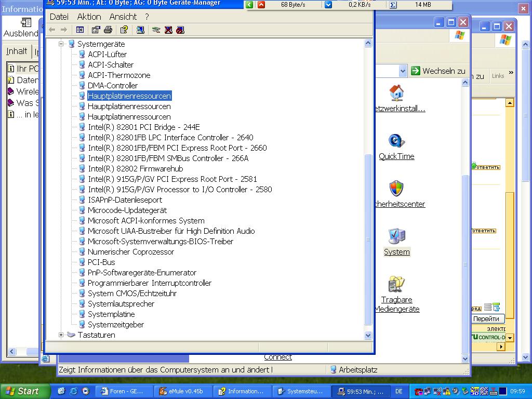Click the red up arrow icon in the meter bar

tap(261, 5)
